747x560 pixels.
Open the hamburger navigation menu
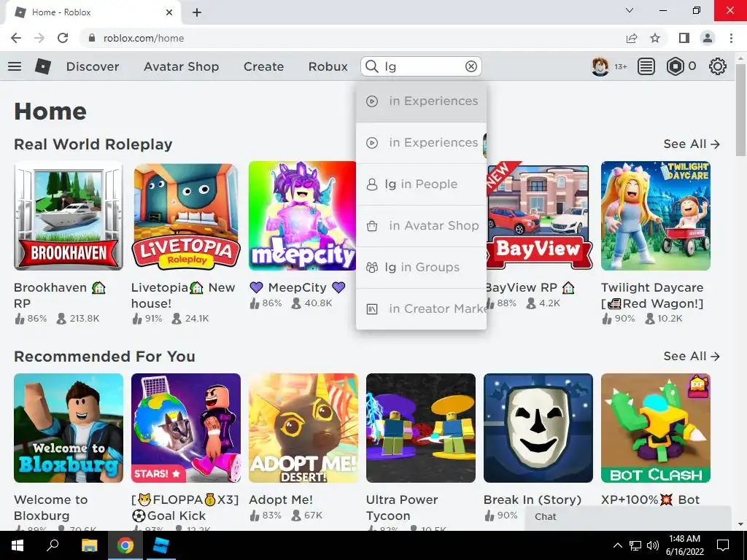pyautogui.click(x=15, y=66)
